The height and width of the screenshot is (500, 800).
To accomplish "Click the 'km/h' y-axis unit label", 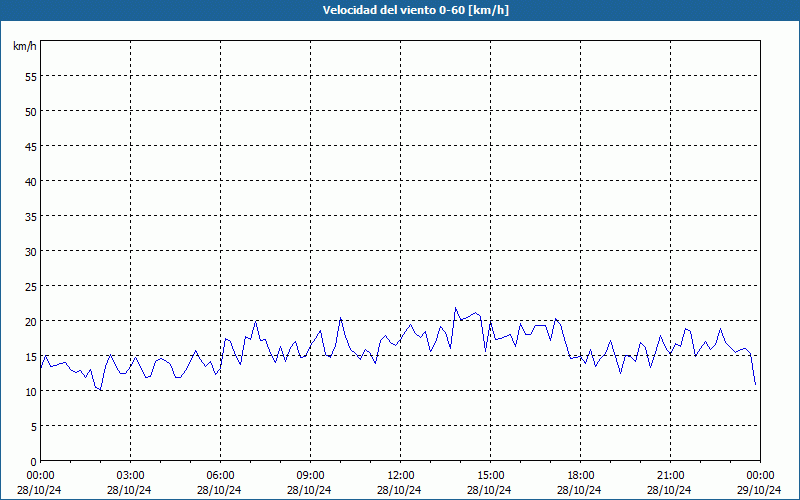I will 24,46.
